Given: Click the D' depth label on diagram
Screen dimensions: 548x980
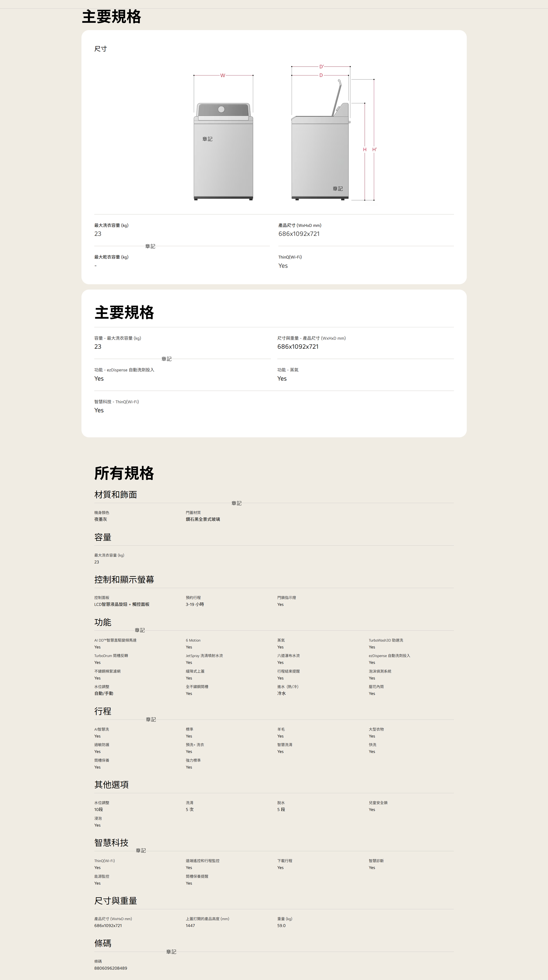Looking at the screenshot, I should coord(321,67).
